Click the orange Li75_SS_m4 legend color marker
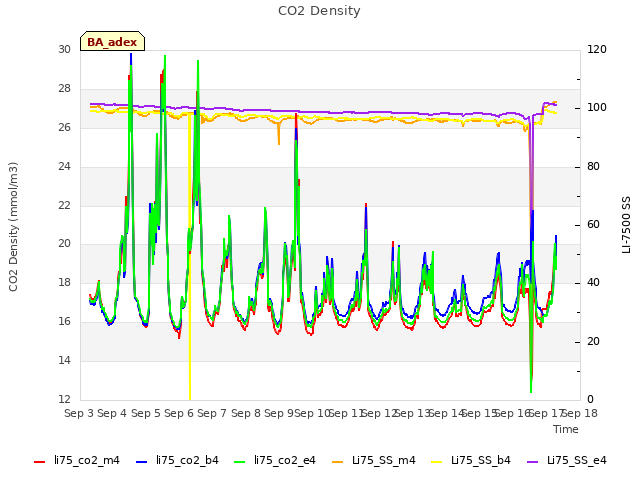The image size is (640, 480). [338, 462]
